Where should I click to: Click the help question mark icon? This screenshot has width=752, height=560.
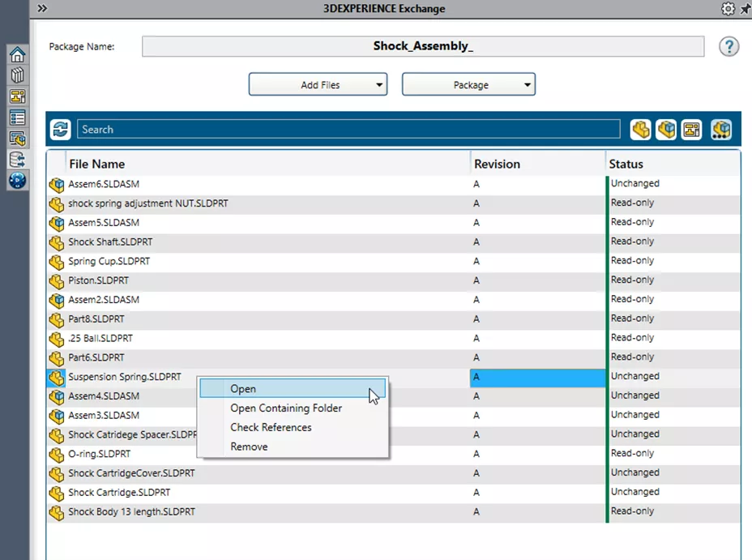point(728,46)
